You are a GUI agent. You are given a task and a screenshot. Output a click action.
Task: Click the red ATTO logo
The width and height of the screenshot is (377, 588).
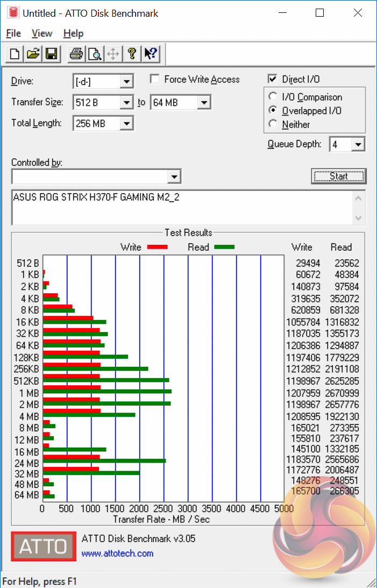[44, 546]
